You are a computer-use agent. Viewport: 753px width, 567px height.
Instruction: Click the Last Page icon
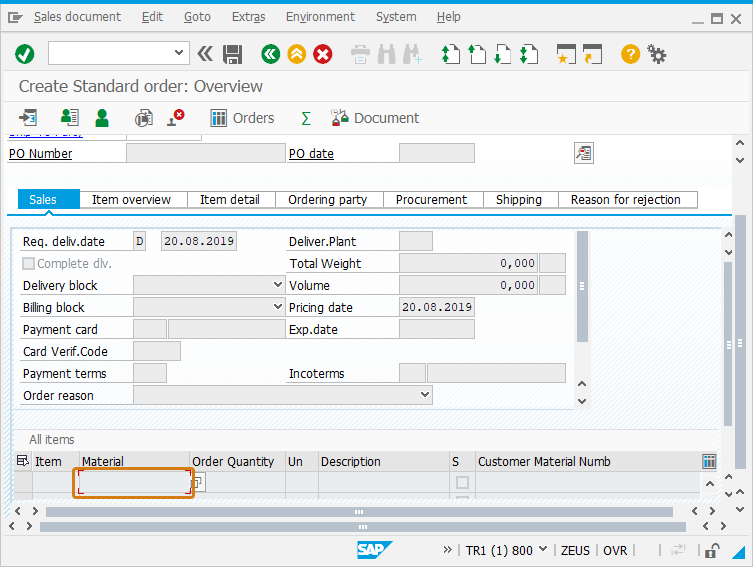tap(529, 54)
